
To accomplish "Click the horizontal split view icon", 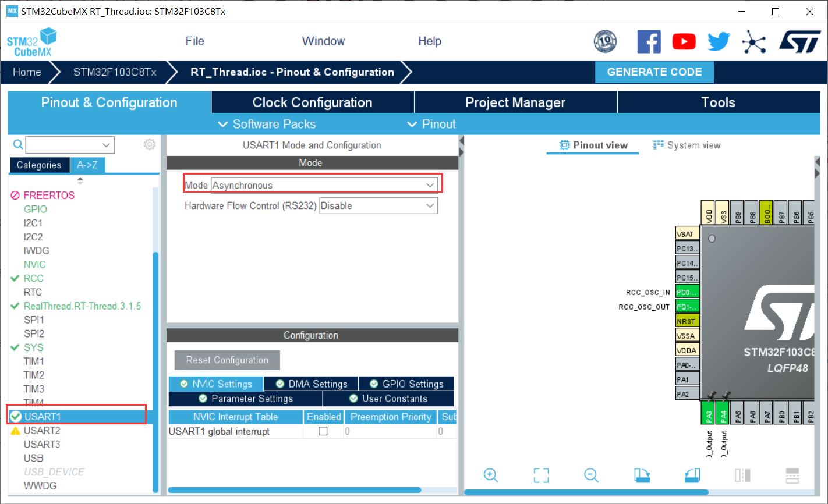I will [x=792, y=475].
